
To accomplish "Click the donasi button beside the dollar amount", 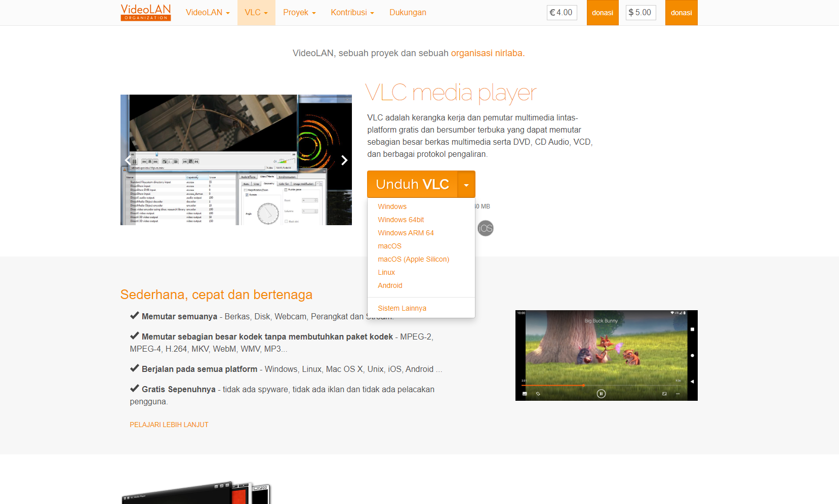I will coord(682,13).
